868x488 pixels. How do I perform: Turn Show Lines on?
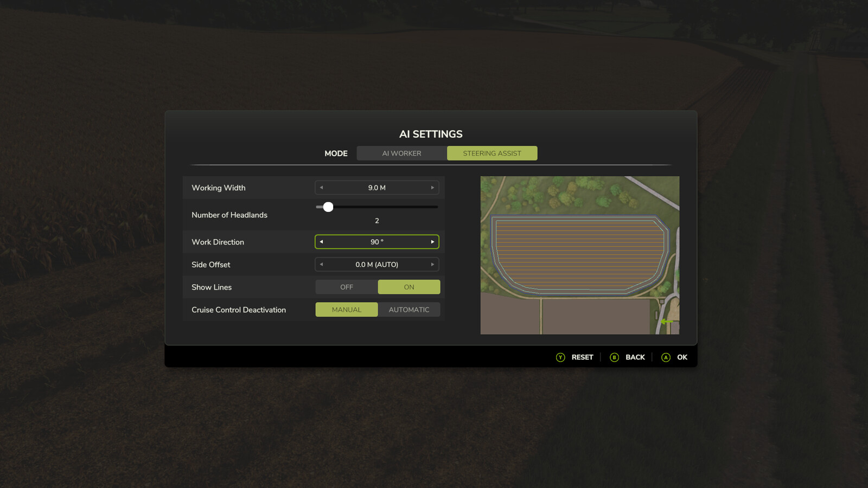tap(409, 287)
